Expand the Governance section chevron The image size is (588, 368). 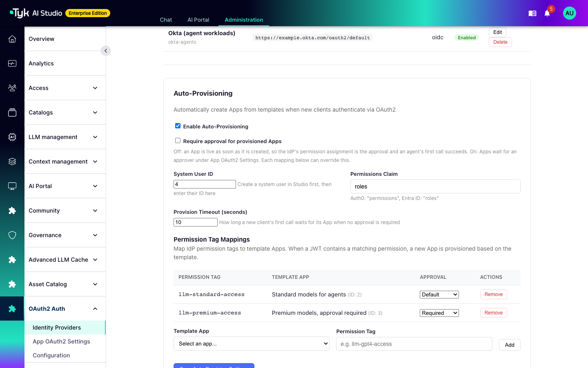pos(95,235)
